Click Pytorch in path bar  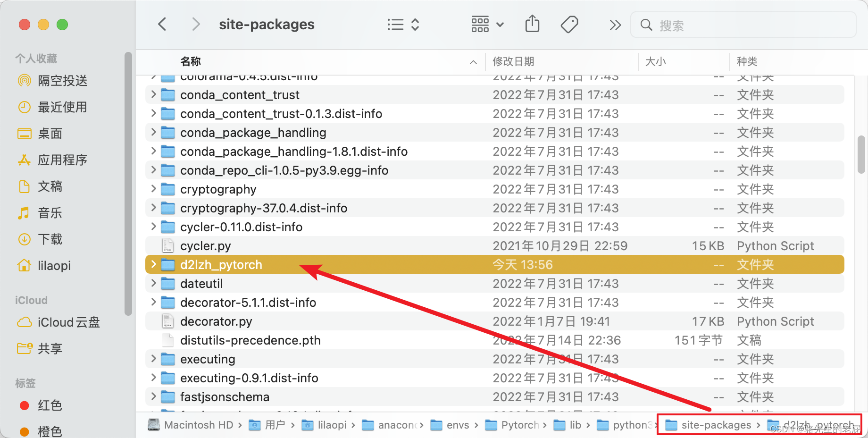coord(512,425)
